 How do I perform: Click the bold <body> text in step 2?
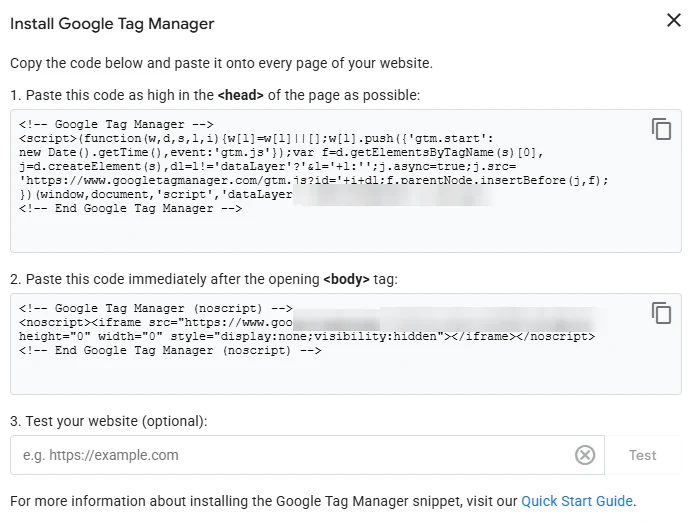pyautogui.click(x=346, y=279)
